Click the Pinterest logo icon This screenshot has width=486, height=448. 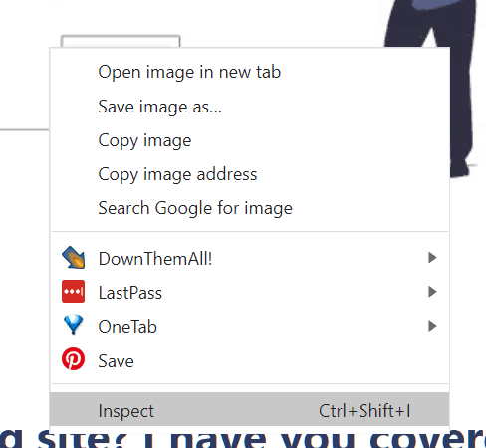(73, 359)
